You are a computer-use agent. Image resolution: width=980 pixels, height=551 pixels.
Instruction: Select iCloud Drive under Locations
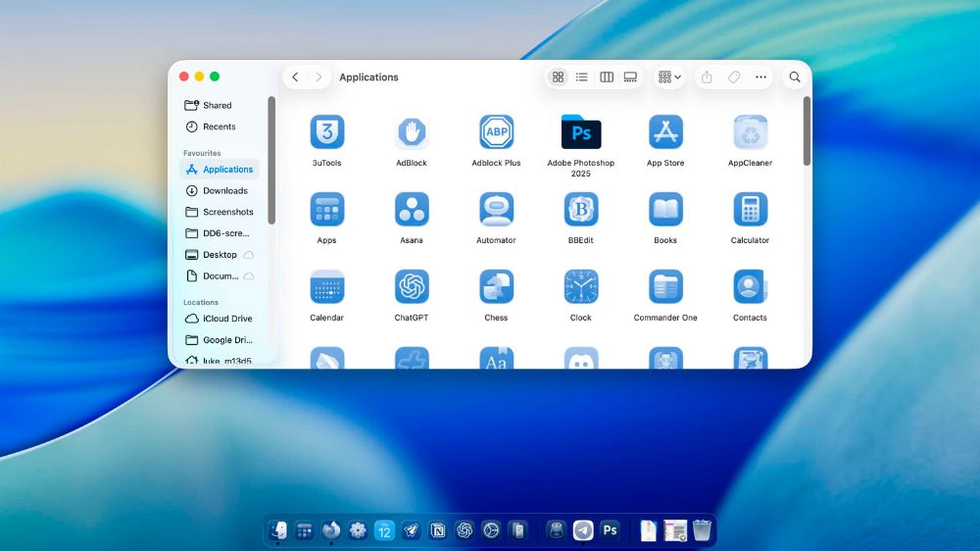(220, 319)
